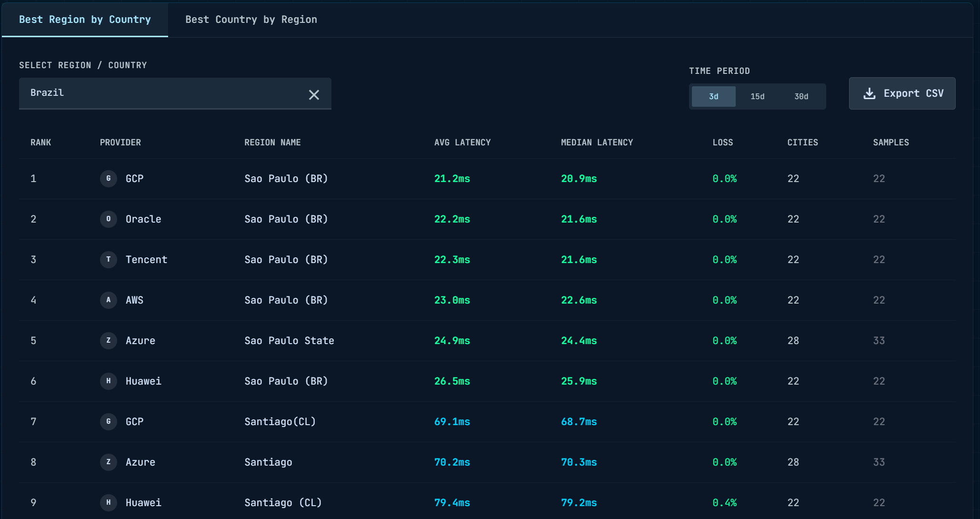Click the 22.3ms average latency for Tencent
The width and height of the screenshot is (980, 519).
(x=452, y=260)
